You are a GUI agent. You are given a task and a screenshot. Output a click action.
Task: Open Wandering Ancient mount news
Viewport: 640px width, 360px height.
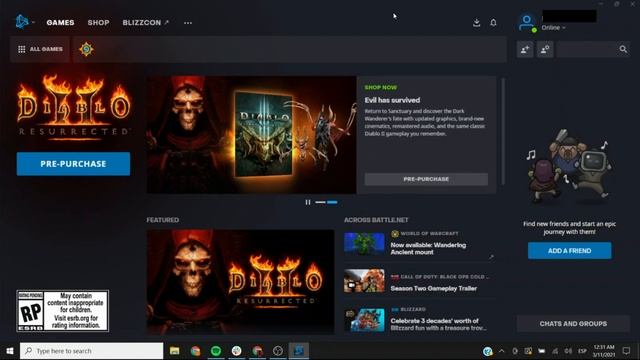pyautogui.click(x=428, y=249)
